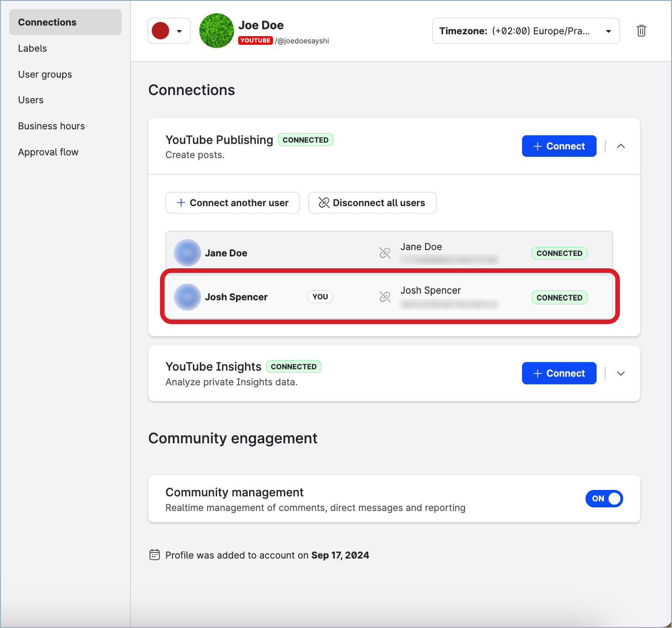Open the red color label dropdown
The image size is (672, 628).
tap(169, 31)
